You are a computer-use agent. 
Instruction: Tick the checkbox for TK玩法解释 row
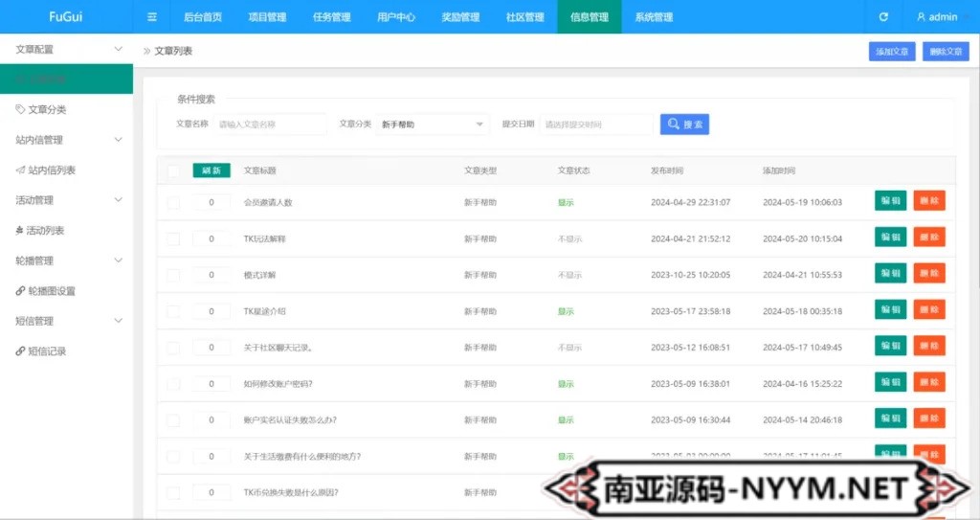(x=173, y=239)
